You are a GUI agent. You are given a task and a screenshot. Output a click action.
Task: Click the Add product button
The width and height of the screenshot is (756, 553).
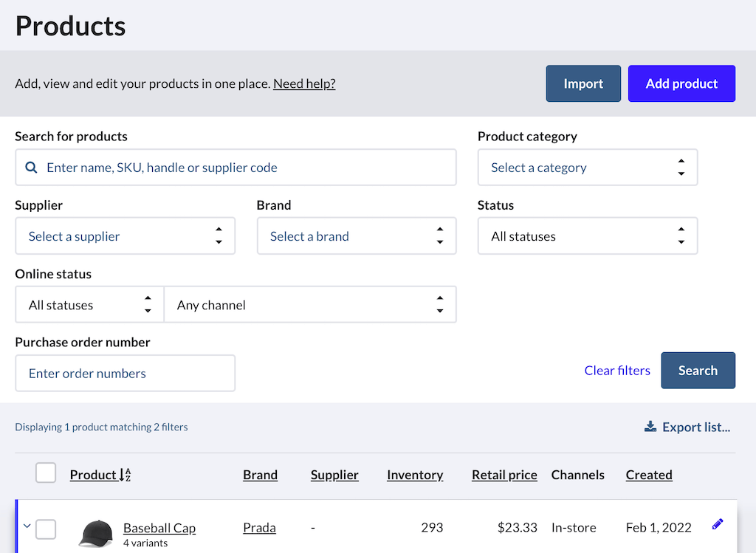681,83
